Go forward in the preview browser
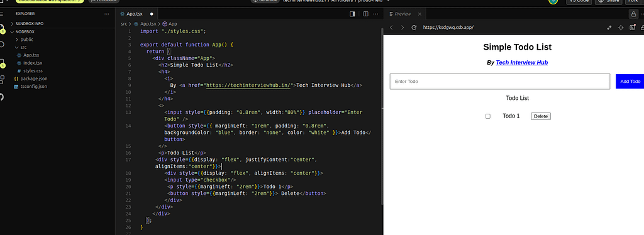 tap(402, 28)
